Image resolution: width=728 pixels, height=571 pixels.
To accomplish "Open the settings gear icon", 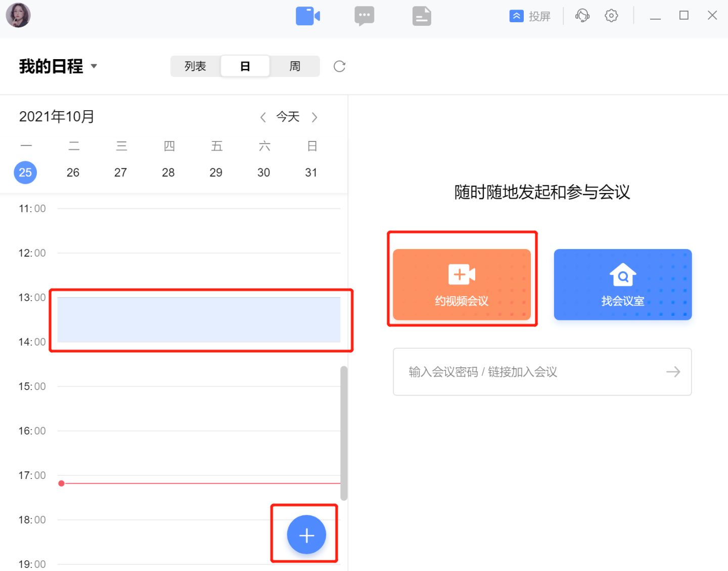I will point(611,16).
